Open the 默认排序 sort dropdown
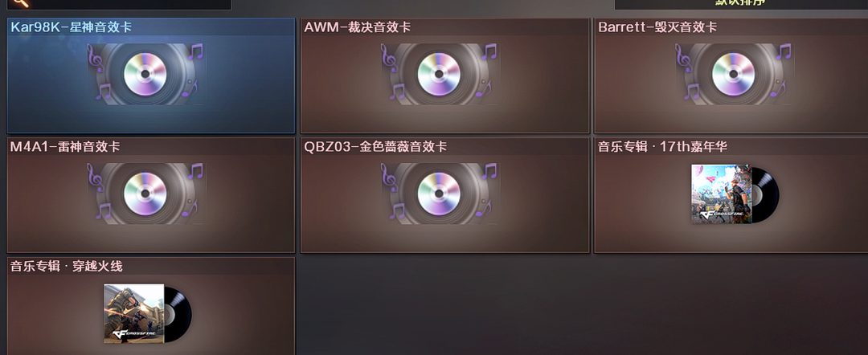 (741, 5)
